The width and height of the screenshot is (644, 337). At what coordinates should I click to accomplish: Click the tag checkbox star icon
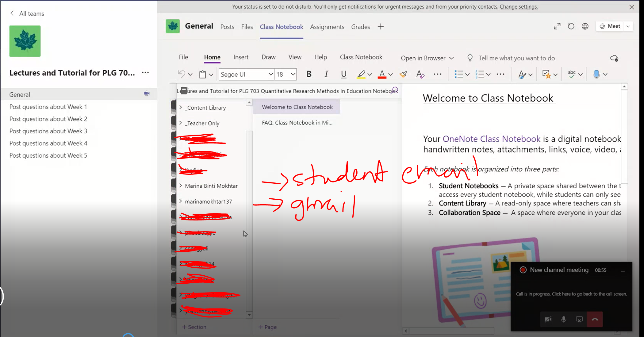pos(546,74)
